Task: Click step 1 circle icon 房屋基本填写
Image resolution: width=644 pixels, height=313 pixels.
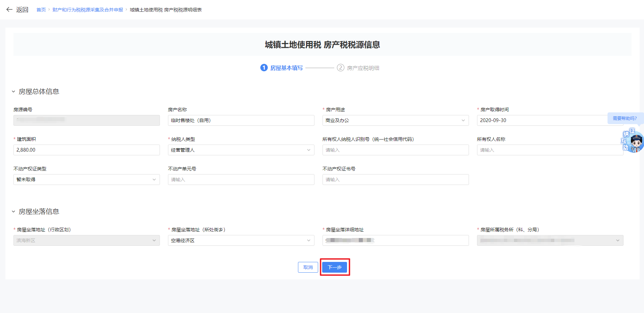Action: coord(264,68)
